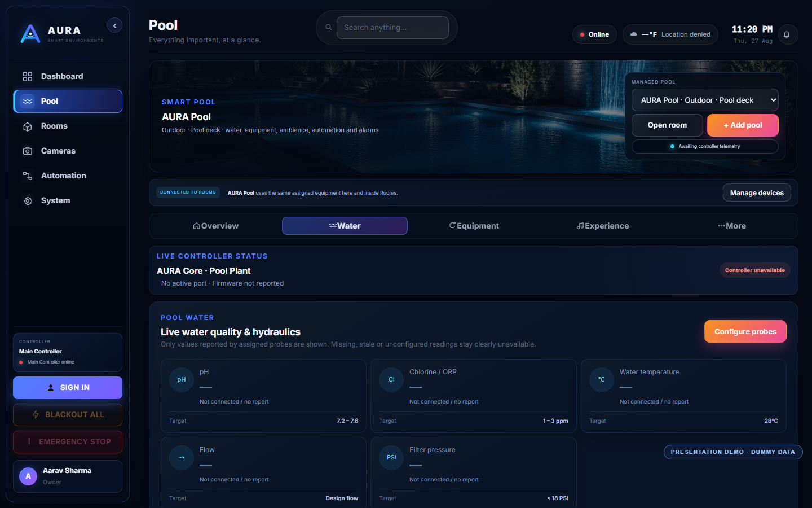Click the Open room button

(667, 125)
